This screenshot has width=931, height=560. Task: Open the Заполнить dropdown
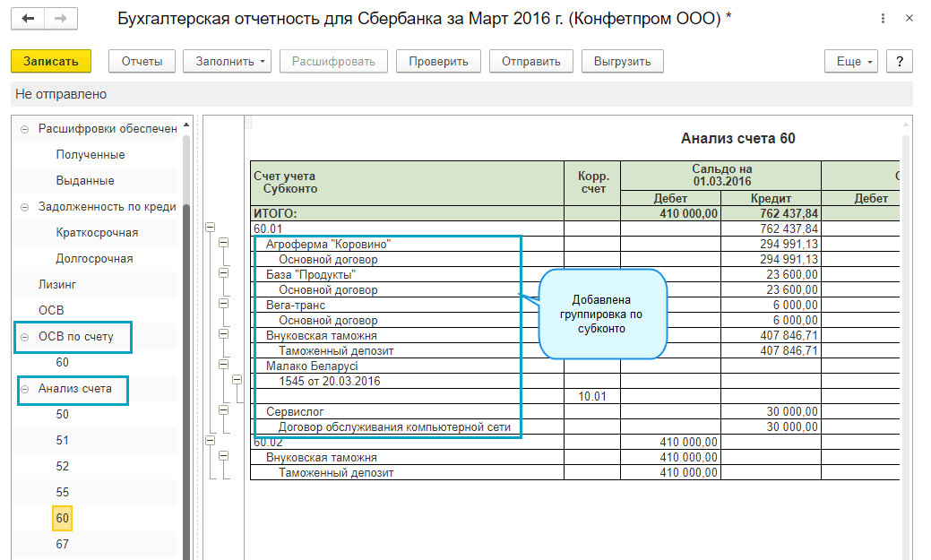click(227, 61)
